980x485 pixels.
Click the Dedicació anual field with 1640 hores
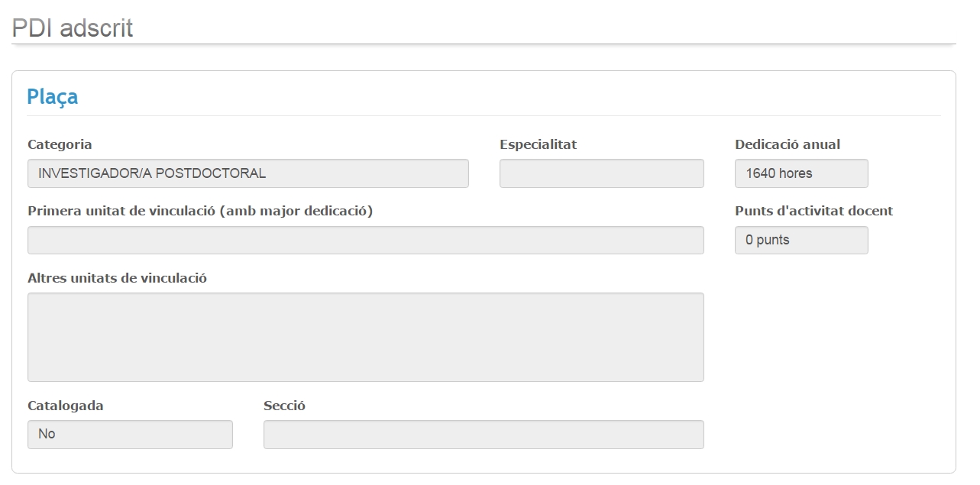coord(800,173)
